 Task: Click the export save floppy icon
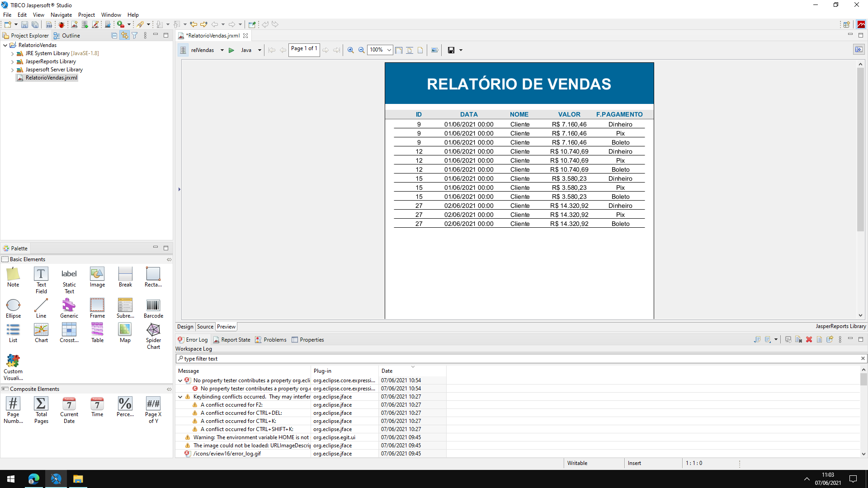tap(451, 50)
